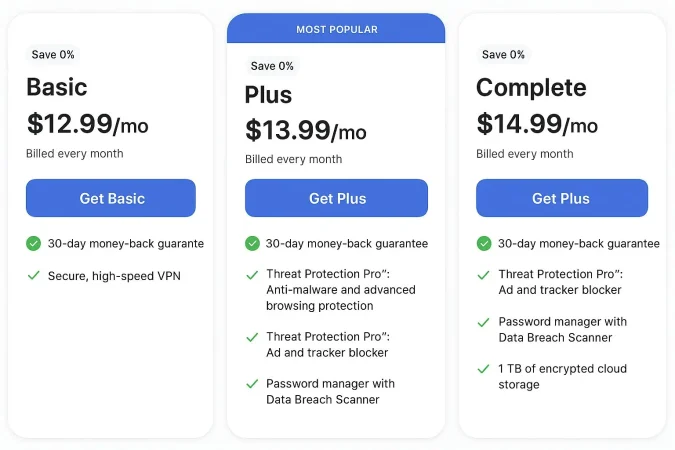
Task: Click green circle checkmark in Complete plan
Action: [x=484, y=243]
